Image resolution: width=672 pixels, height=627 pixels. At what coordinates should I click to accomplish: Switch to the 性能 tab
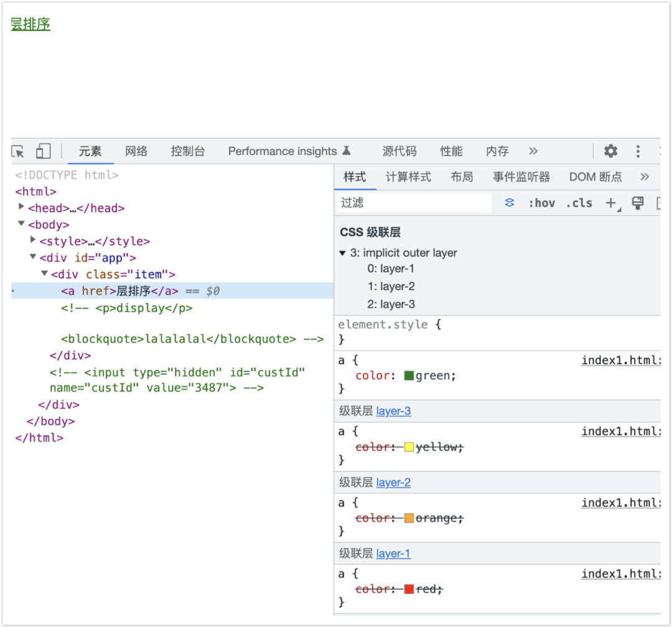click(x=451, y=151)
